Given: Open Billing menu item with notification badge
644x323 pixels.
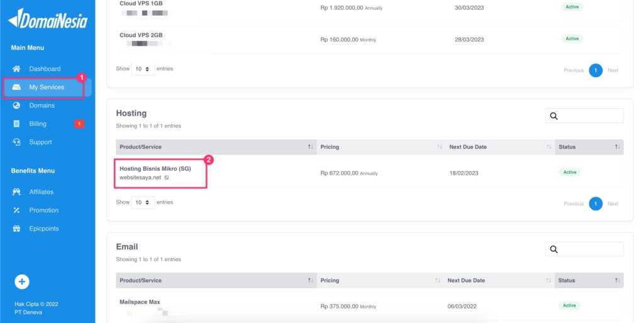Looking at the screenshot, I should pos(38,124).
